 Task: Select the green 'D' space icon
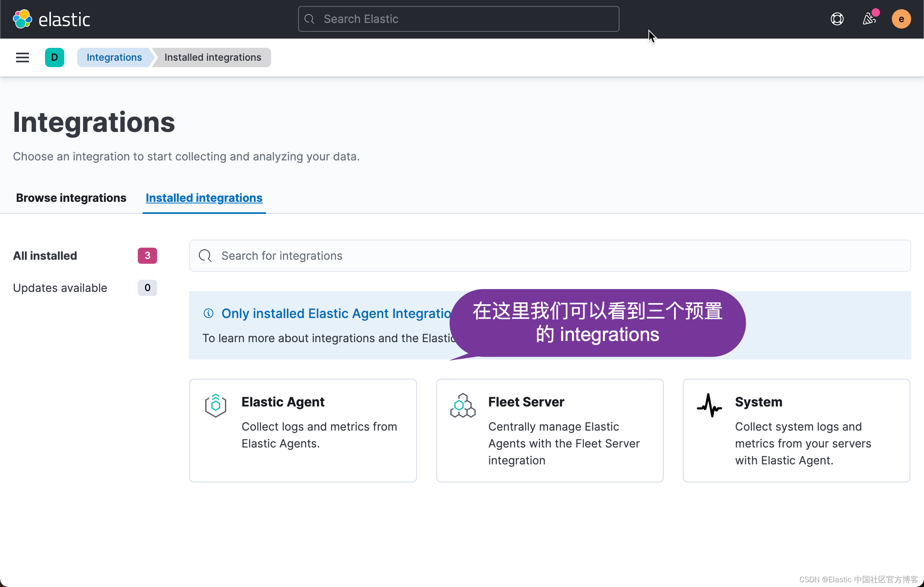(x=55, y=57)
